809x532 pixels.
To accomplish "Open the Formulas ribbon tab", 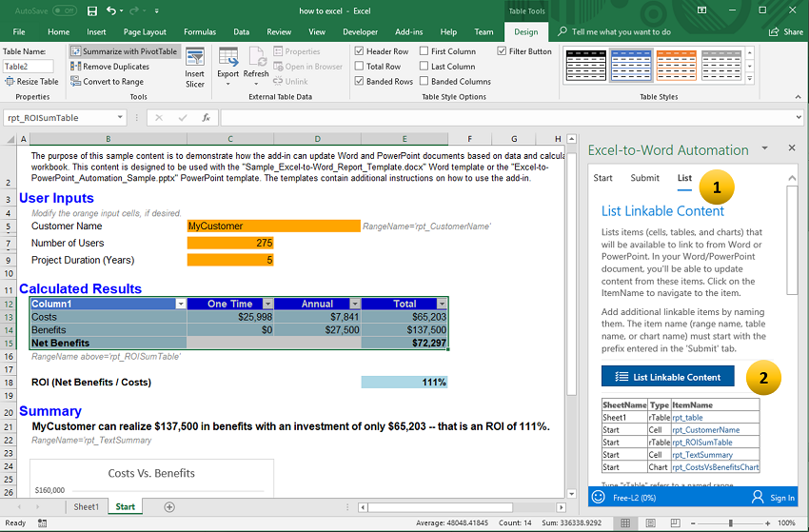I will tap(200, 32).
